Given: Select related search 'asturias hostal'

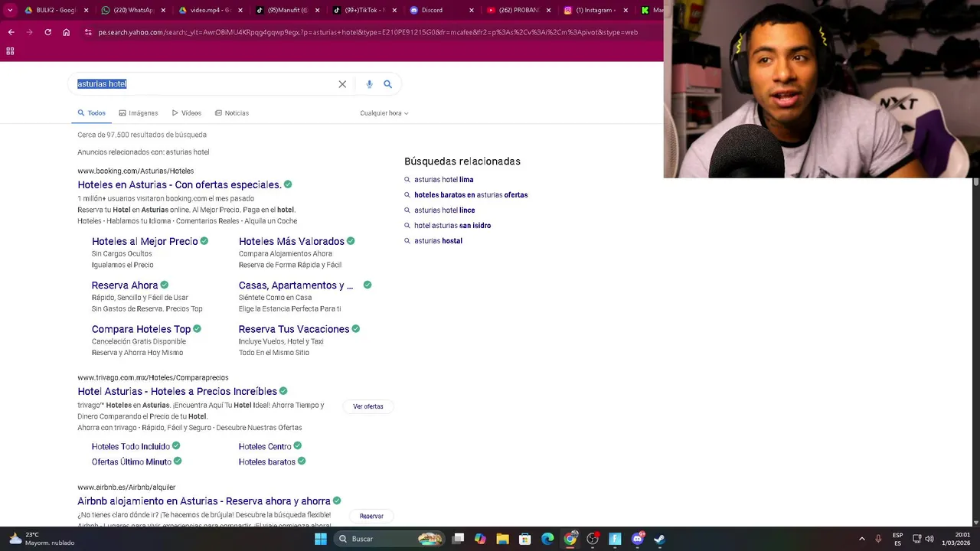Looking at the screenshot, I should [x=438, y=241].
